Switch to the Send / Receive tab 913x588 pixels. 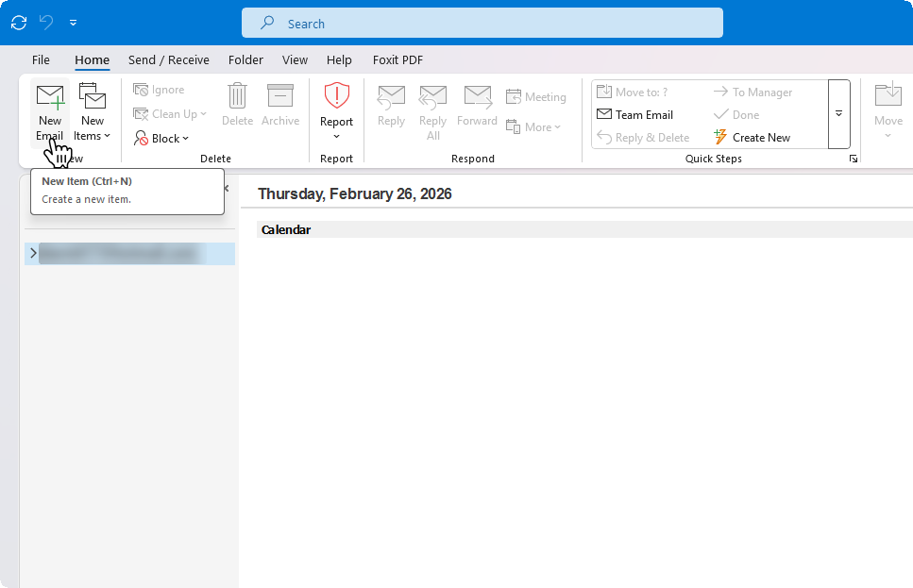(x=169, y=60)
